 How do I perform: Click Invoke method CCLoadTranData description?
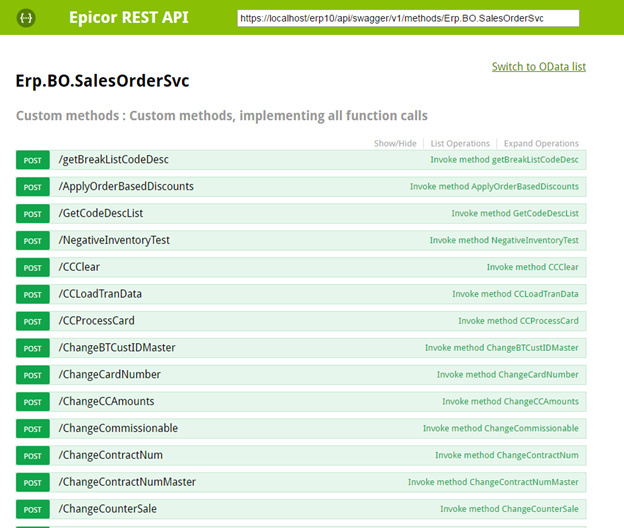pos(515,294)
